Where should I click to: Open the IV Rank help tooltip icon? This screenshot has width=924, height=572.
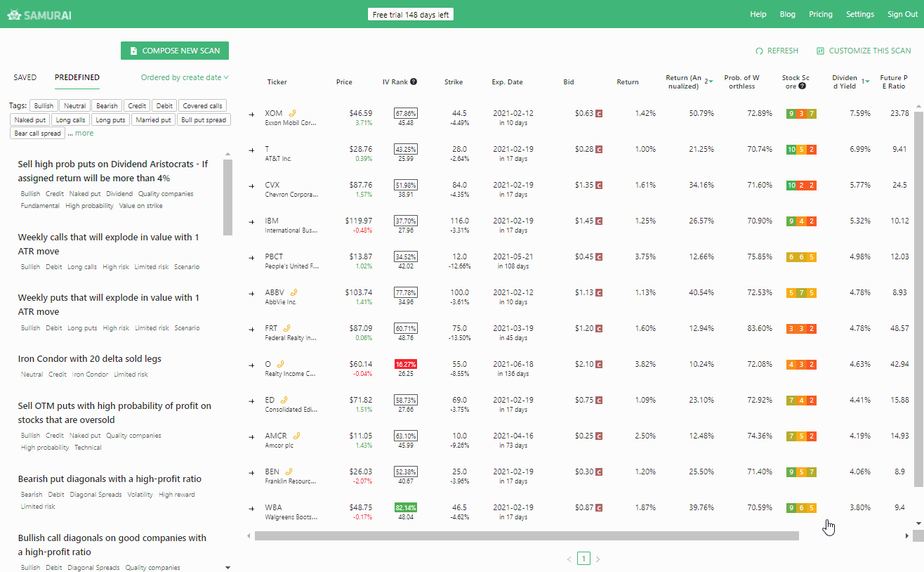(x=414, y=82)
